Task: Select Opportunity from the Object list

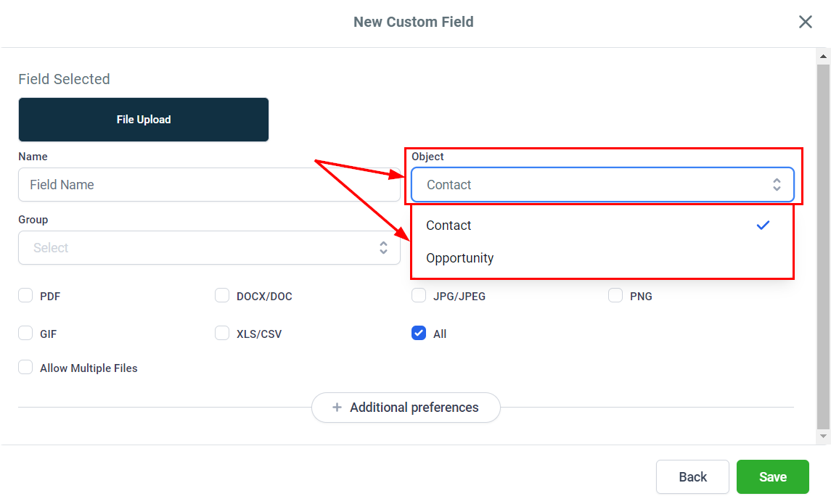Action: tap(460, 258)
